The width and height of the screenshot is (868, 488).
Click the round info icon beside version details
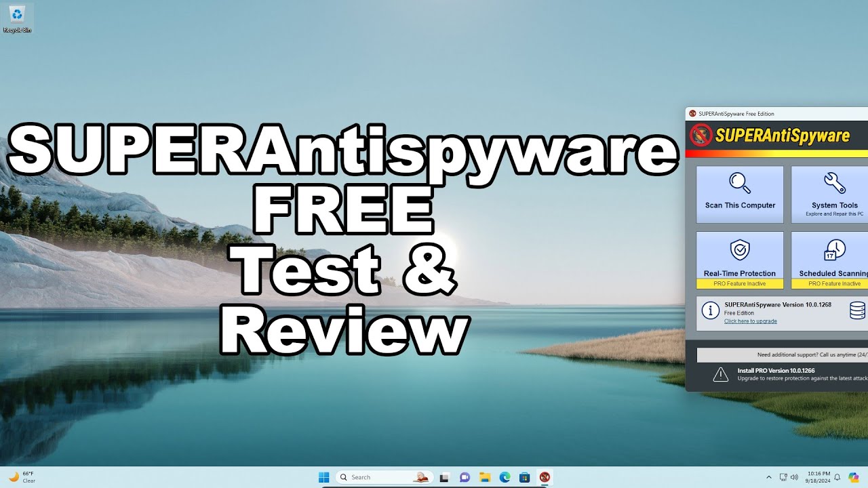click(x=710, y=311)
